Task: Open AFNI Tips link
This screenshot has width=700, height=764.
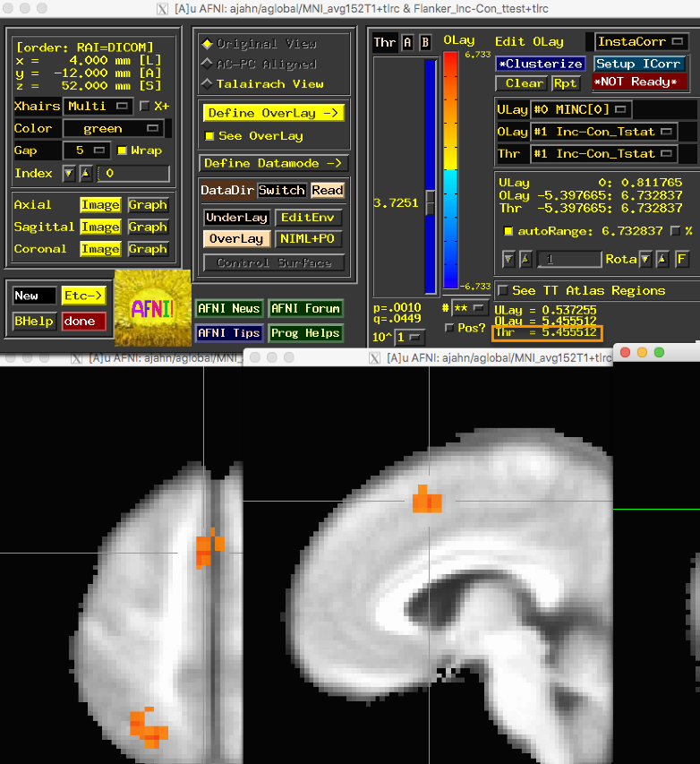Action: point(229,333)
